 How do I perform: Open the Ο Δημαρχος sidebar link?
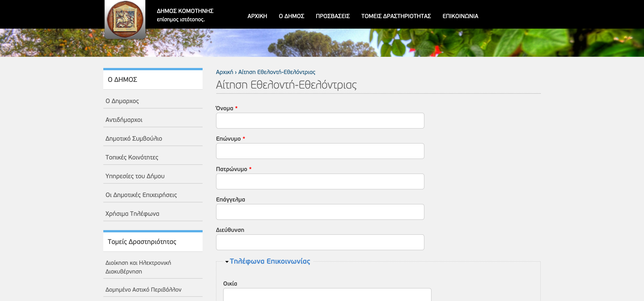point(122,101)
